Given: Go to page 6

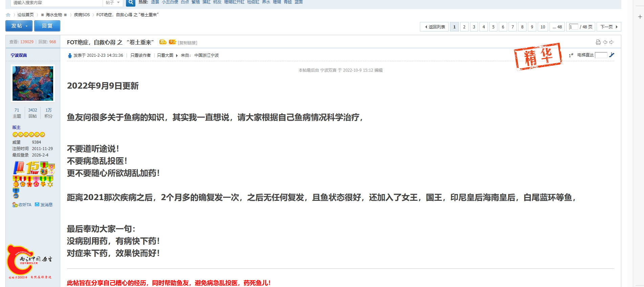Looking at the screenshot, I should click(x=503, y=27).
